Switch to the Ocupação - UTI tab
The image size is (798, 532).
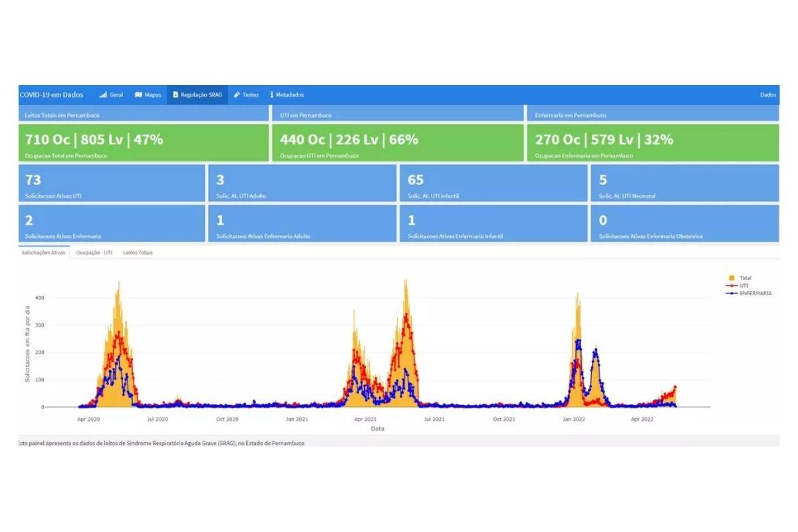click(x=94, y=253)
